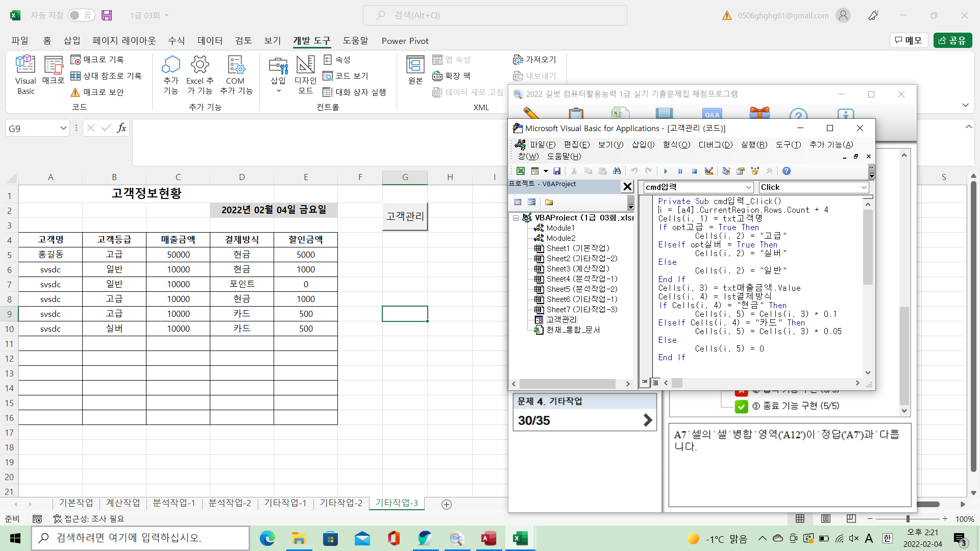Click Toggle Folders icon in project pane
This screenshot has width=980, height=551.
(x=549, y=202)
